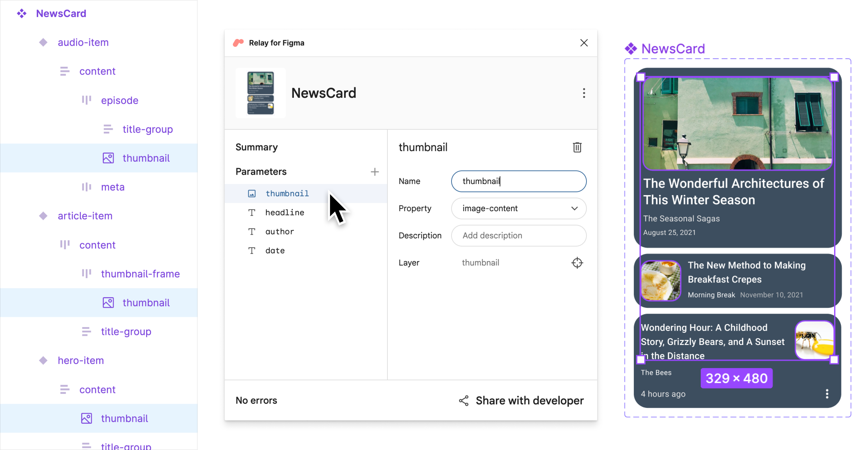868x450 pixels.
Task: Click the more options kebab menu icon
Action: (x=584, y=93)
